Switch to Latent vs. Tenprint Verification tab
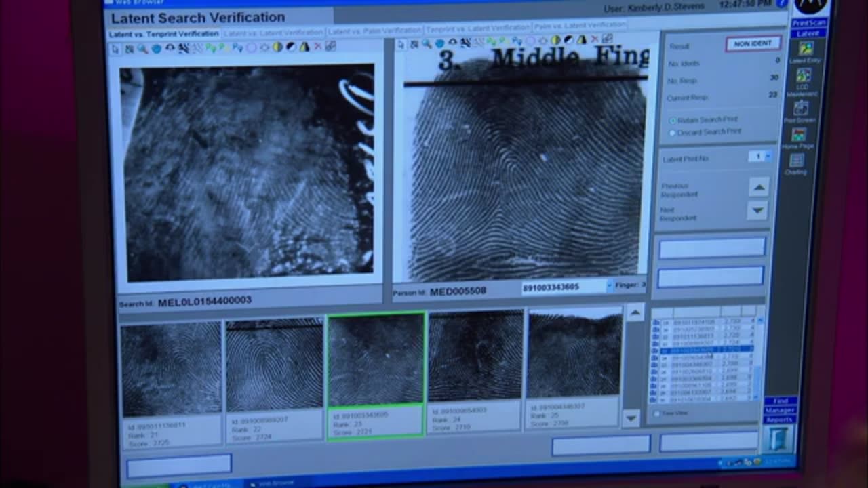Image resolution: width=868 pixels, height=488 pixels. [163, 34]
